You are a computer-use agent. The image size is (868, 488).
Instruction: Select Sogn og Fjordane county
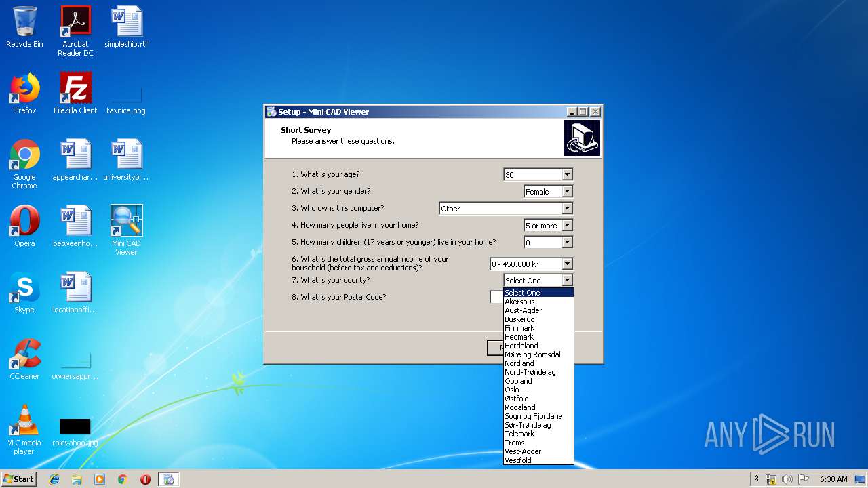pos(538,416)
